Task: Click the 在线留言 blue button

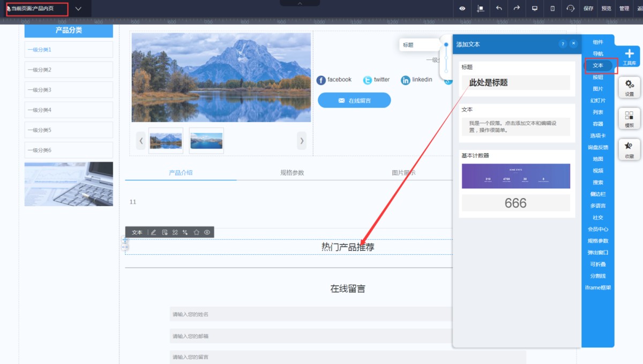Action: click(x=354, y=100)
